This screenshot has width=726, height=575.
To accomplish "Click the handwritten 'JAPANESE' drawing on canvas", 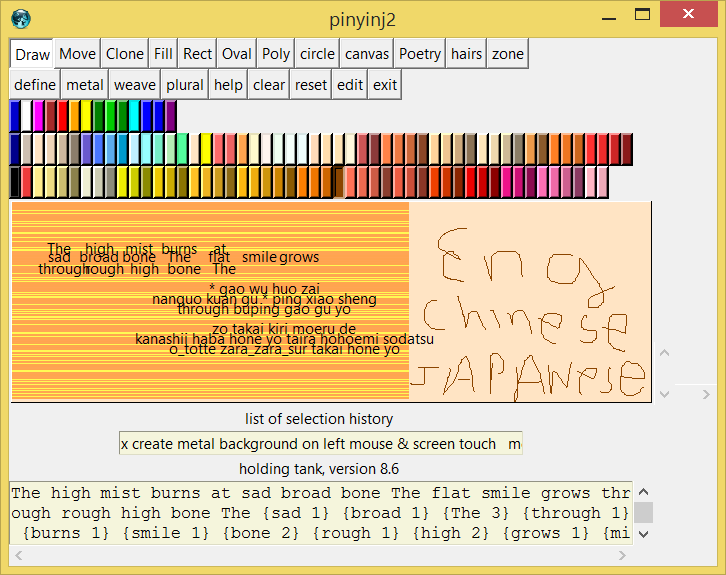I will (x=528, y=376).
